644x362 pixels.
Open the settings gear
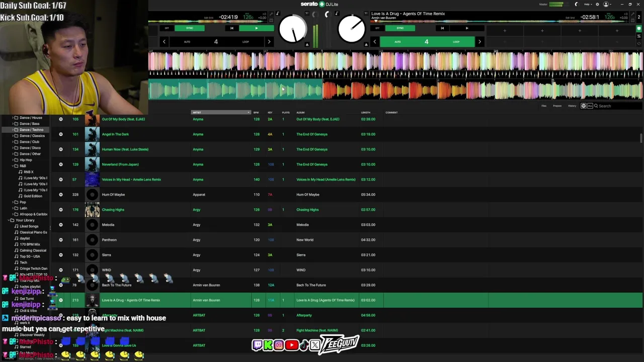(597, 4)
